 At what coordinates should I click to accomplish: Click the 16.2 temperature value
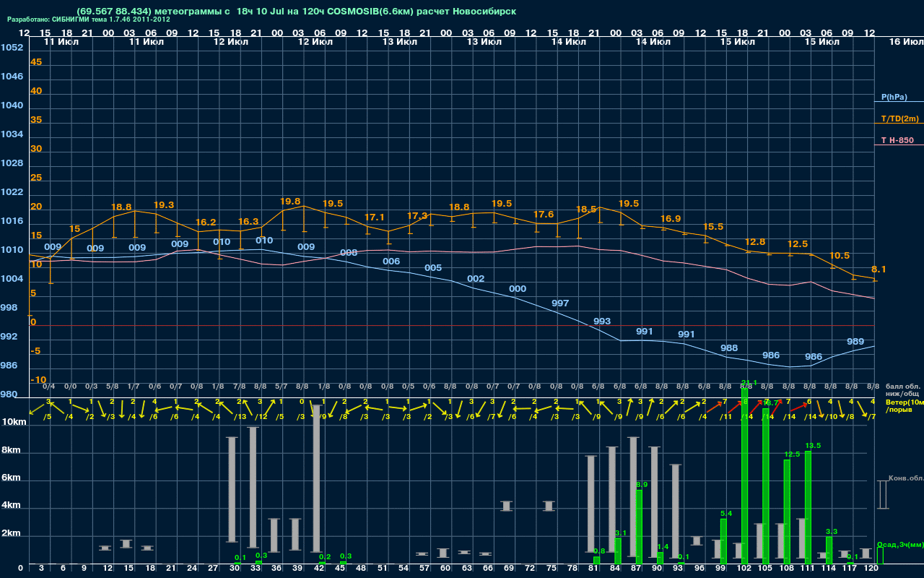click(206, 223)
